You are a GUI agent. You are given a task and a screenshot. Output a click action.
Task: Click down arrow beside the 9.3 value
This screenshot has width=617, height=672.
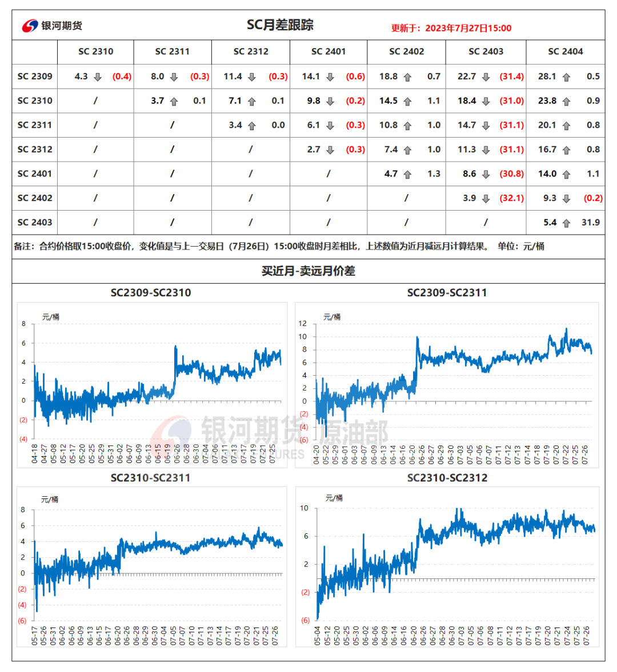click(x=566, y=199)
